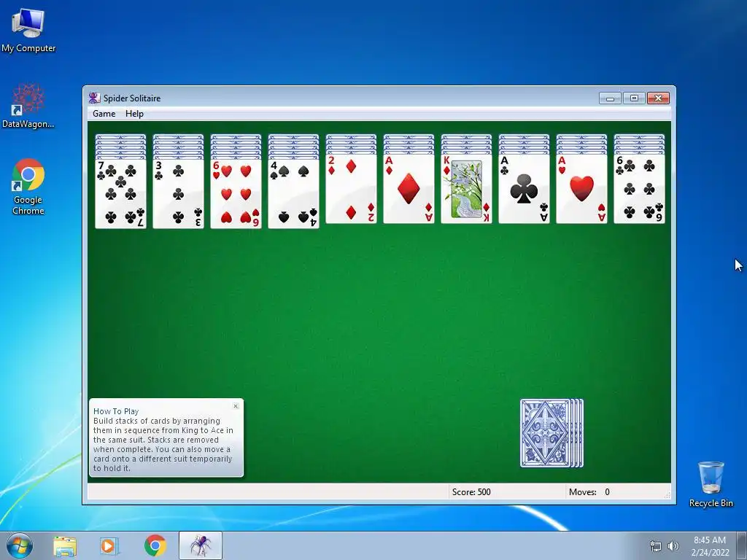Click the Spider Solitaire title bar icon
Viewport: 747px width, 560px height.
[x=94, y=98]
